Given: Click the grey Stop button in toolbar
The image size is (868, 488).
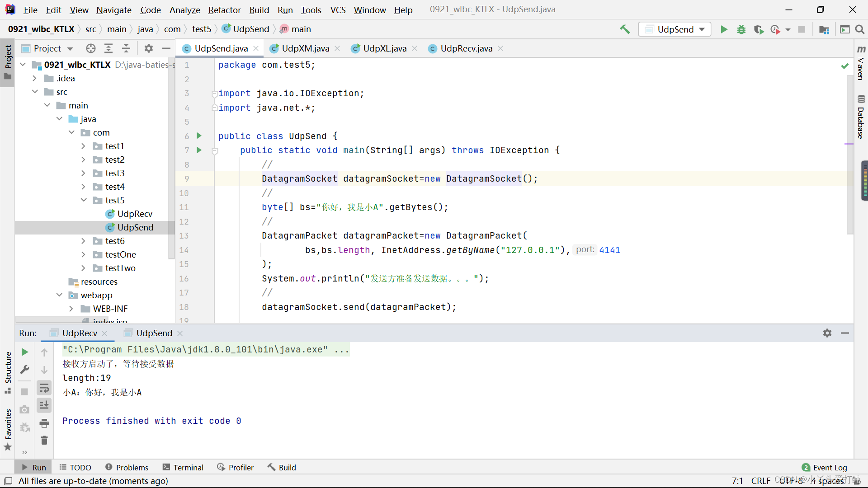Looking at the screenshot, I should pos(802,29).
